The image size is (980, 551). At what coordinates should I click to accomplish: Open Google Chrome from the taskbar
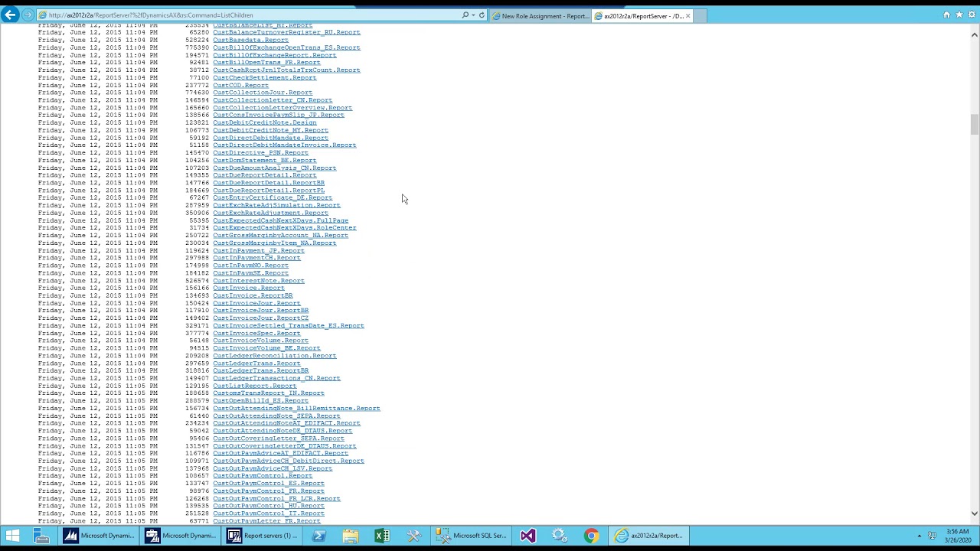[591, 536]
